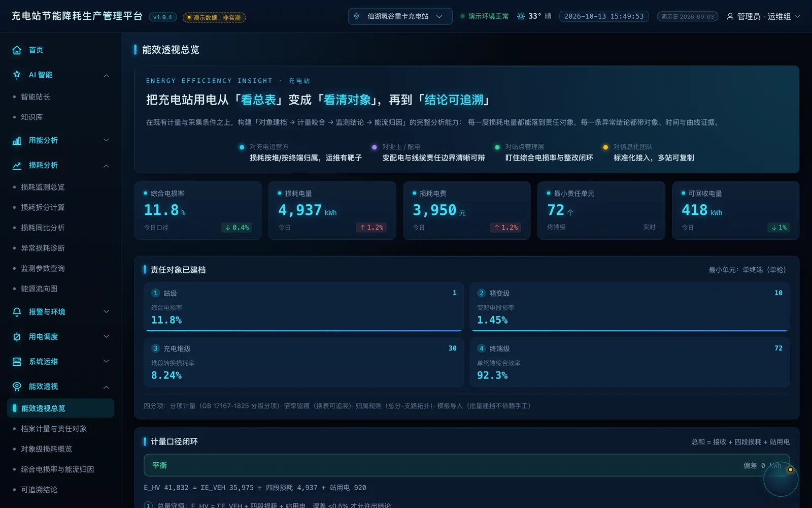
Task: Open 知识库 in sidebar
Action: coord(60,117)
